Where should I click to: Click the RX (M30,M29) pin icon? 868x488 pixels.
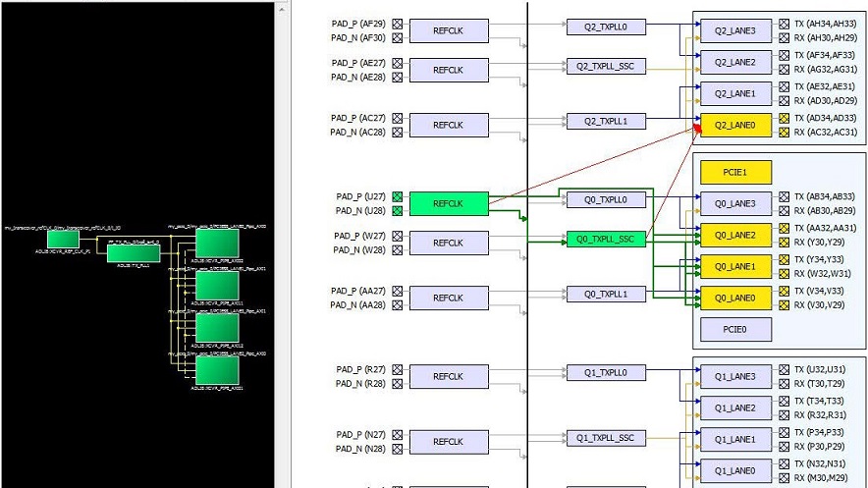click(x=783, y=478)
